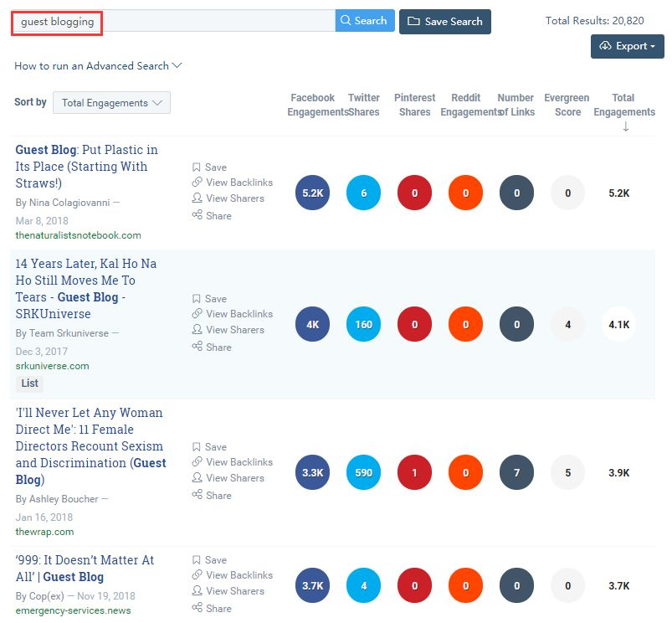Save the Kal Ho Na Ho article
672x623 pixels.
[x=209, y=299]
